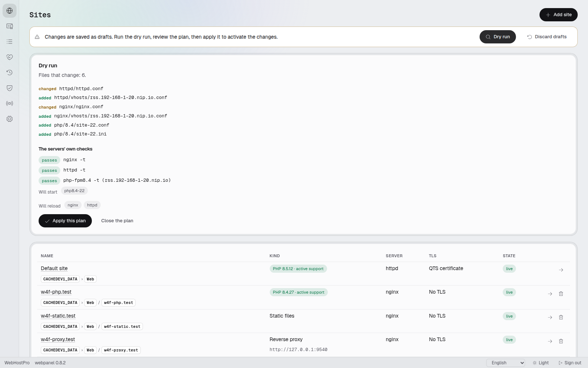Open the list icon in sidebar
This screenshot has width=588, height=368.
pyautogui.click(x=10, y=42)
